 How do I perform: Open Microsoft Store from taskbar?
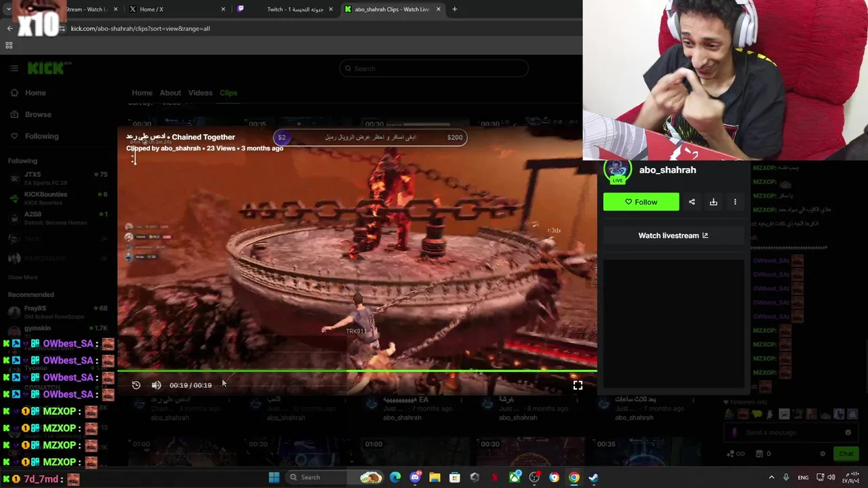pos(454,477)
